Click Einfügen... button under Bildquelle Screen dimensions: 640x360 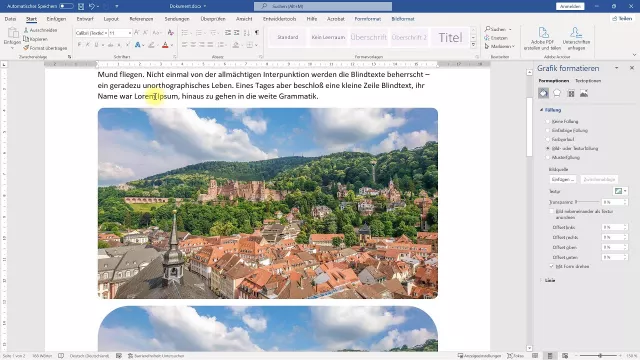(x=563, y=180)
